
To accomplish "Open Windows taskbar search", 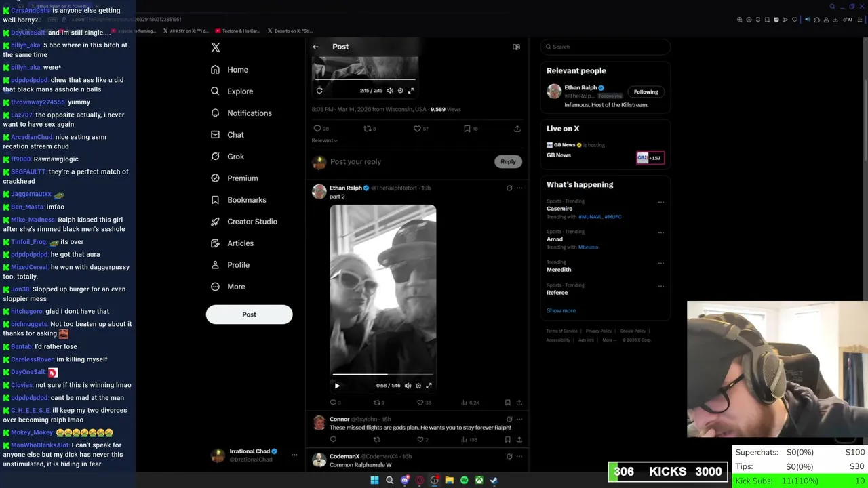I will coord(389,481).
